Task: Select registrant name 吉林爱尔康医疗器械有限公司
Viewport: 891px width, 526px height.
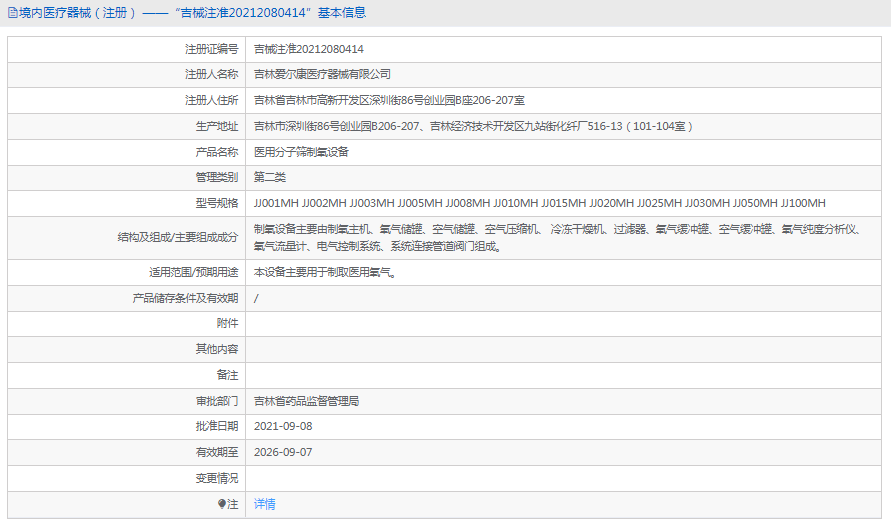Action: tap(322, 74)
